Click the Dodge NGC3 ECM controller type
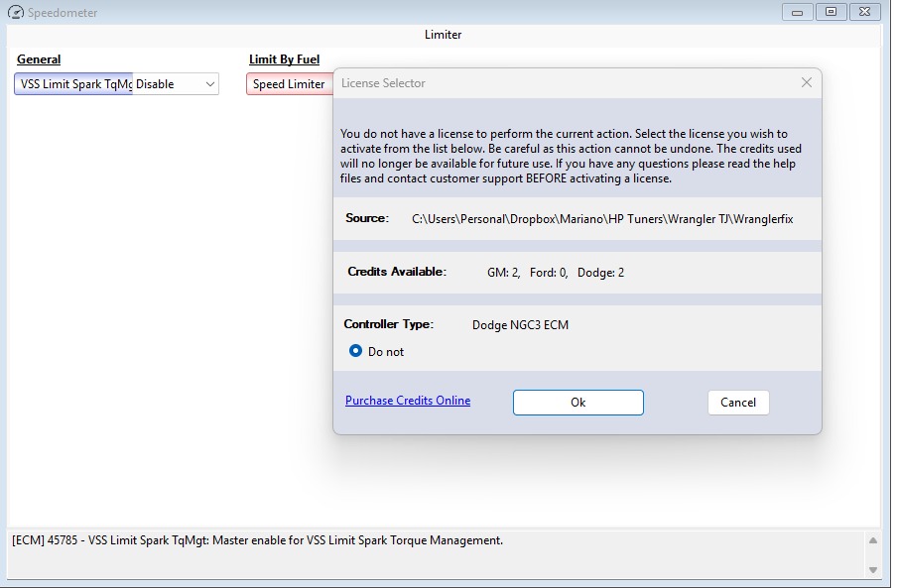The height and width of the screenshot is (588, 899). (520, 324)
